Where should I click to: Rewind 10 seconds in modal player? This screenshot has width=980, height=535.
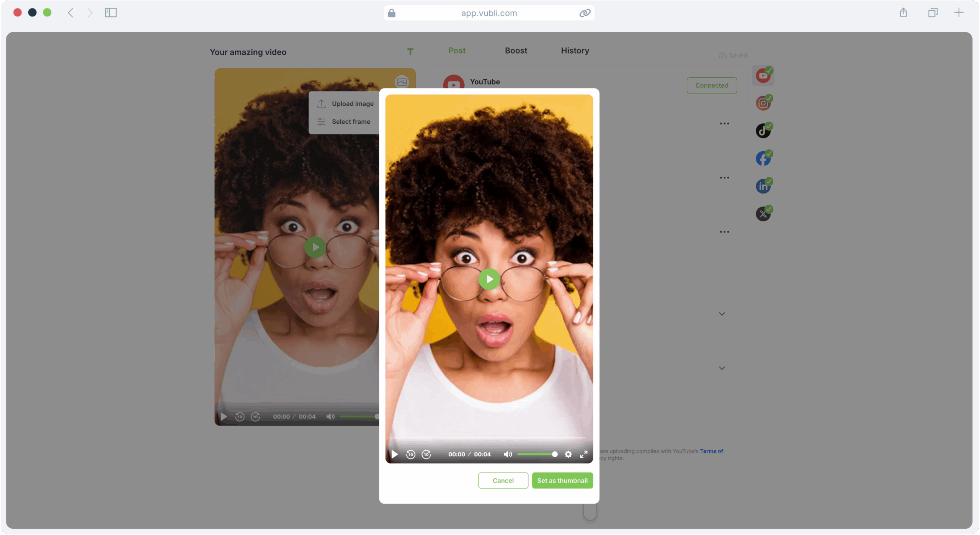[x=410, y=454]
